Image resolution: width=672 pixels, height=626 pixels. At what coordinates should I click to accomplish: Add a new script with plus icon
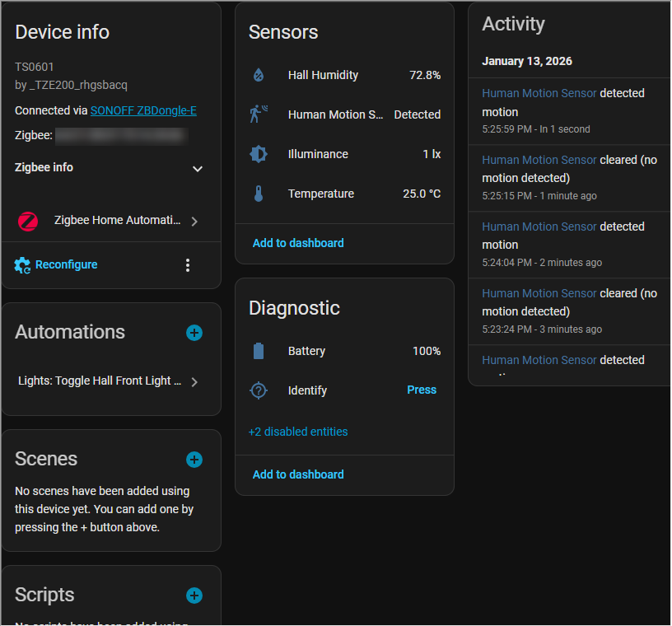coord(194,596)
